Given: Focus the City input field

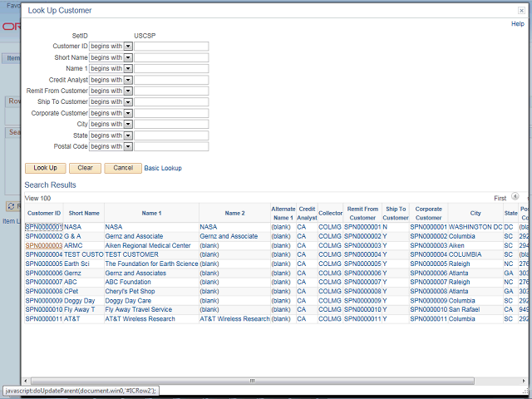Looking at the screenshot, I should click(171, 124).
